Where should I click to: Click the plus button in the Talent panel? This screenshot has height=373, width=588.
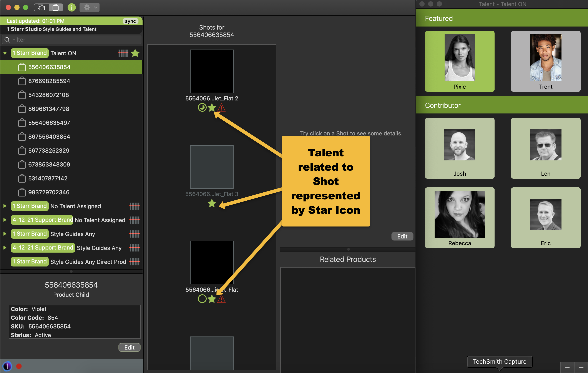[x=567, y=367]
